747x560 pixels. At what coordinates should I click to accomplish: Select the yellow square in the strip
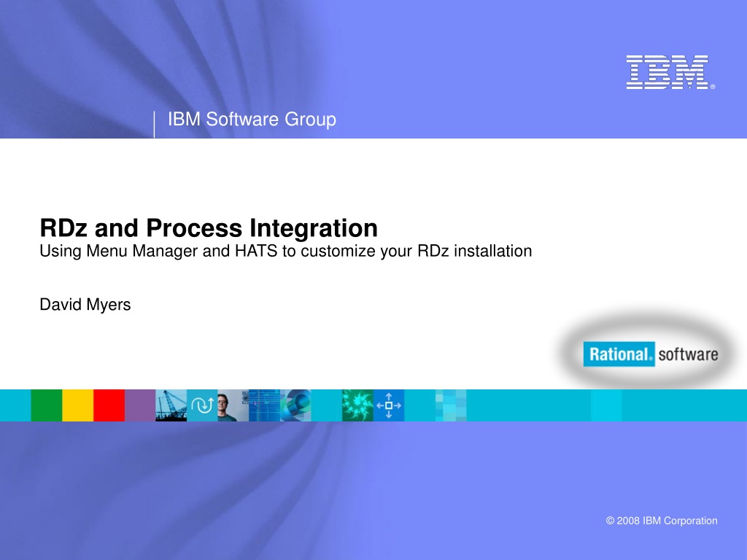(77, 405)
